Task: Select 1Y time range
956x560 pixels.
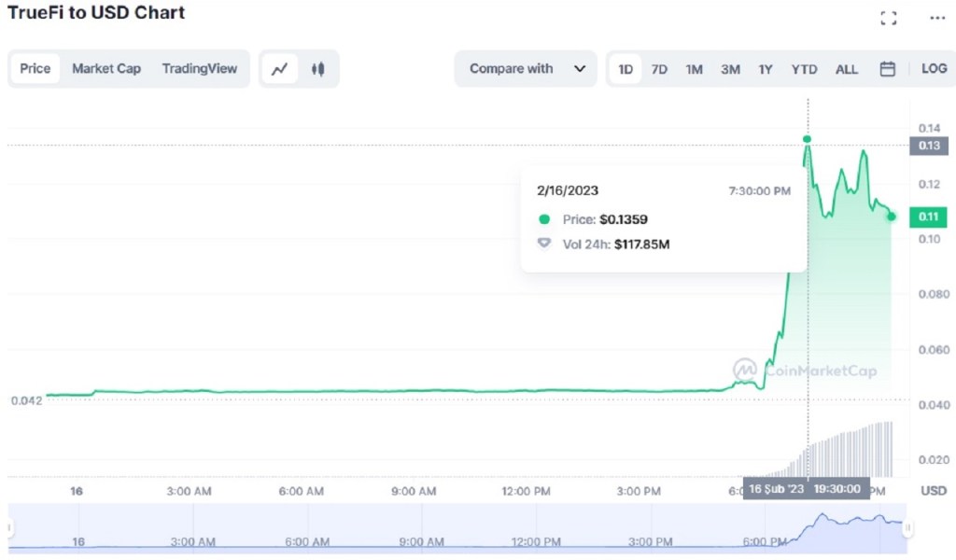Action: tap(766, 69)
